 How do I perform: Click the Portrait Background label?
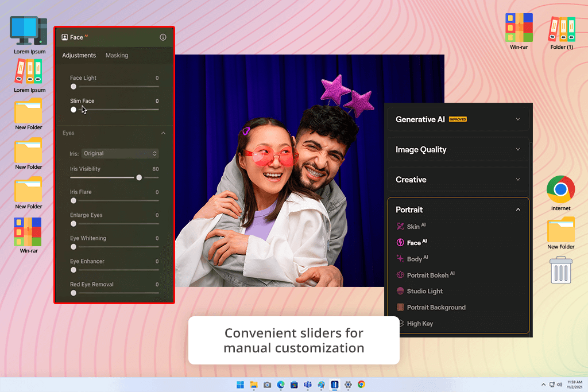pos(436,307)
